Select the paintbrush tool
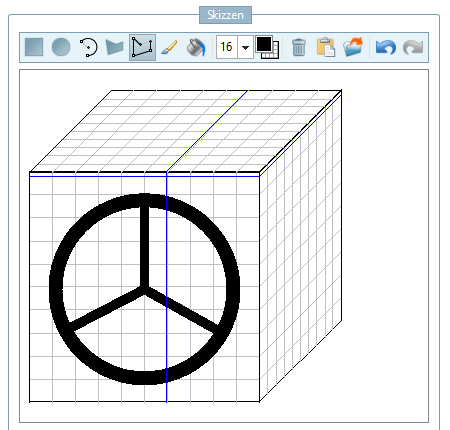This screenshot has height=430, width=450. coord(169,47)
